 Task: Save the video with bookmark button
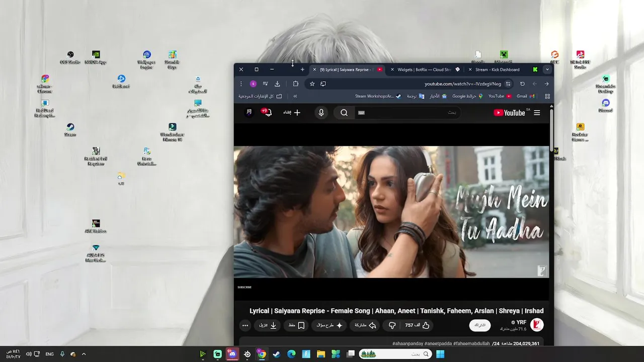click(296, 325)
